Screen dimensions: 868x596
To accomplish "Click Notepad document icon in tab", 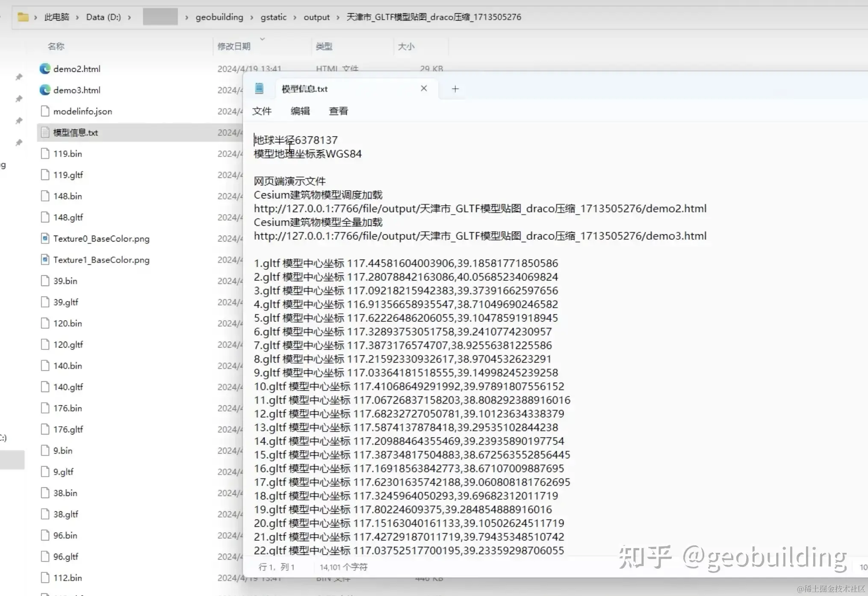I will pos(259,89).
